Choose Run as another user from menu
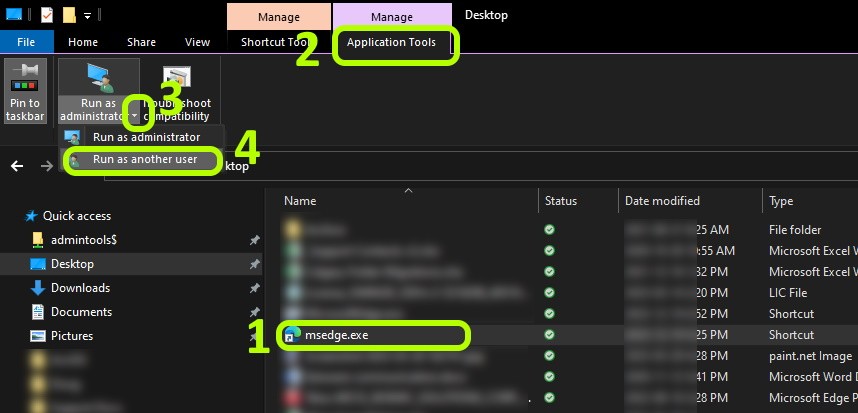 (x=144, y=159)
